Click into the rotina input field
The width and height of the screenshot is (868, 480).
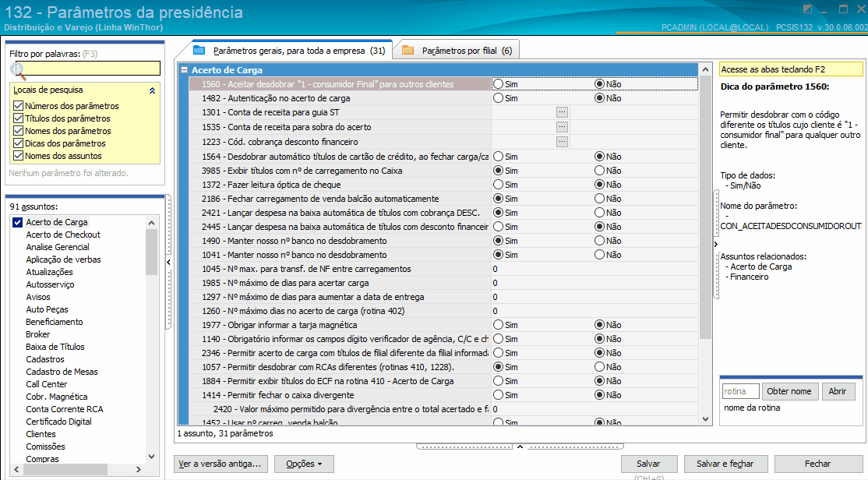point(740,391)
